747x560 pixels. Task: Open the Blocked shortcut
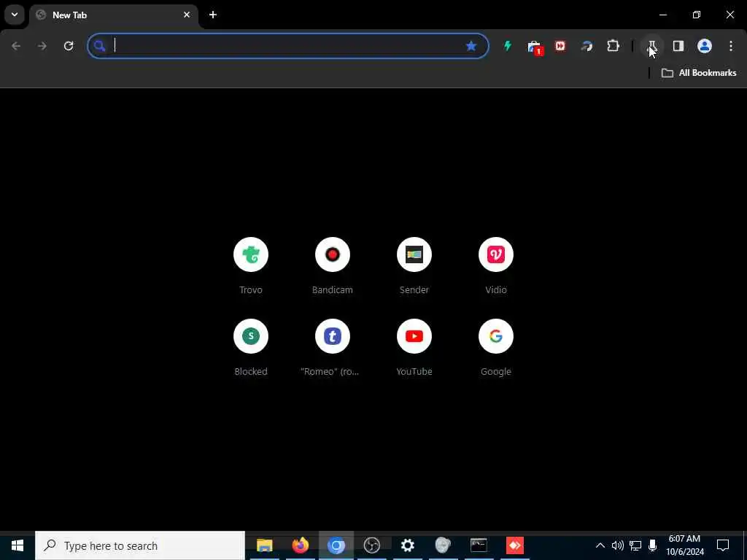coord(251,348)
